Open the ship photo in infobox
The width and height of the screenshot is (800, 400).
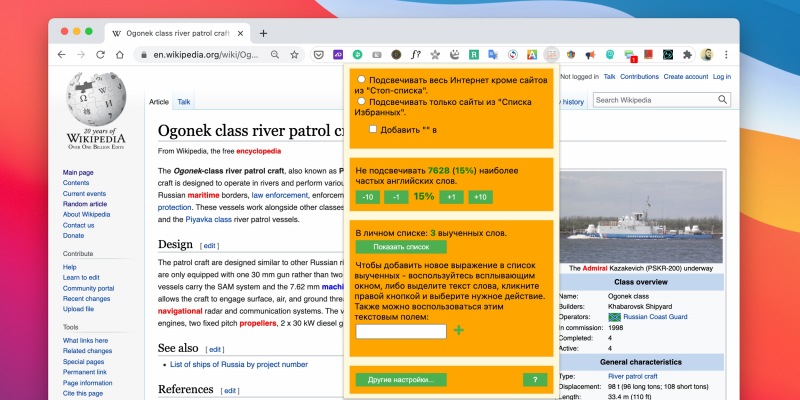(x=641, y=217)
